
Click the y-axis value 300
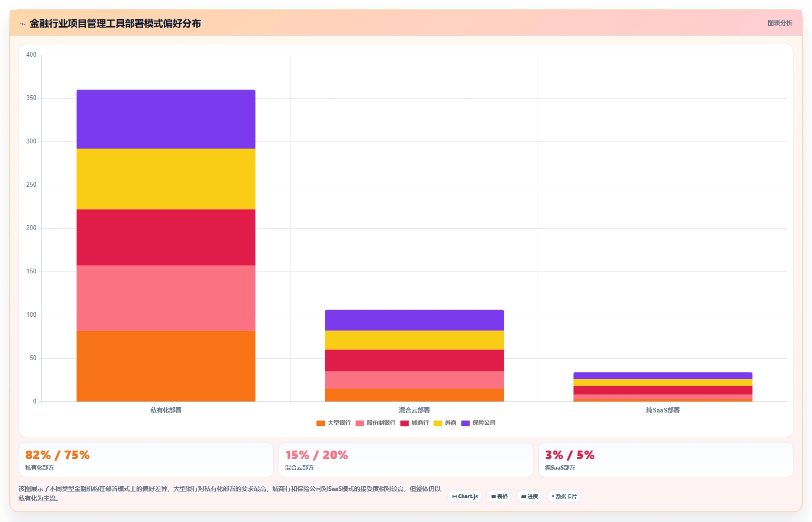point(31,141)
